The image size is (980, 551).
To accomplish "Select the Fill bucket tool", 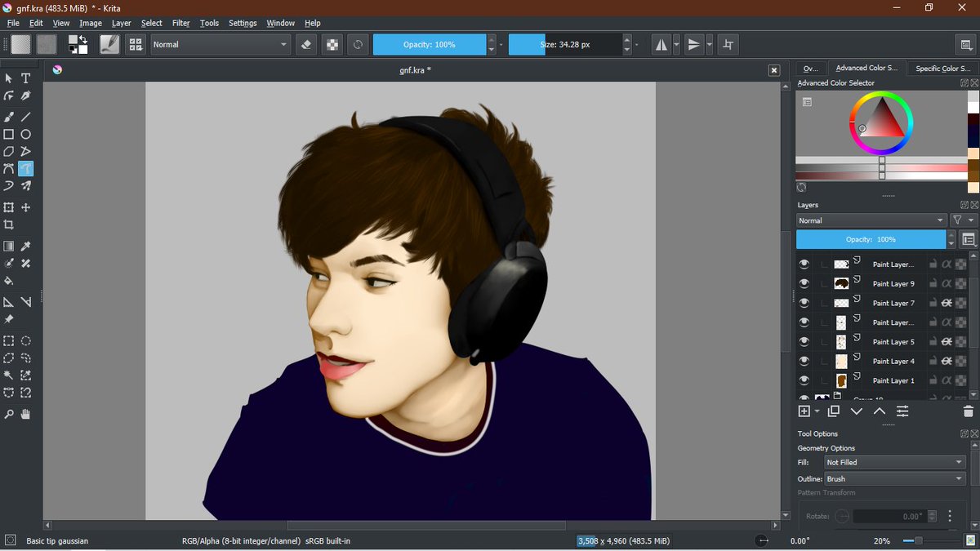I will click(9, 281).
